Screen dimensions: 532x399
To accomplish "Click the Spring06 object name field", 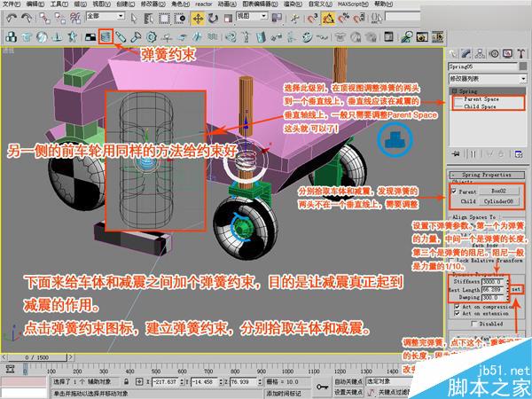I will point(482,66).
